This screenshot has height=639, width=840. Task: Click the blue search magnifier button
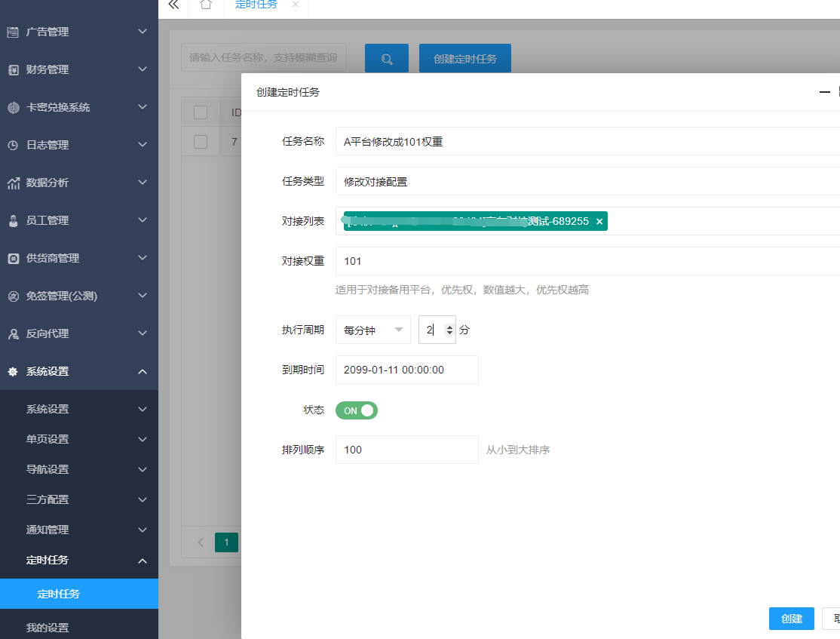(x=387, y=58)
